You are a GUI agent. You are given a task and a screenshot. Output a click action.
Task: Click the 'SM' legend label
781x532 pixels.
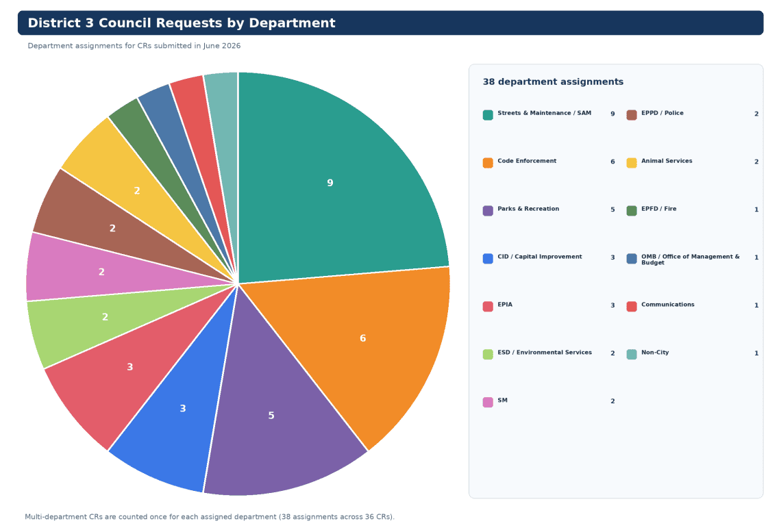(503, 400)
